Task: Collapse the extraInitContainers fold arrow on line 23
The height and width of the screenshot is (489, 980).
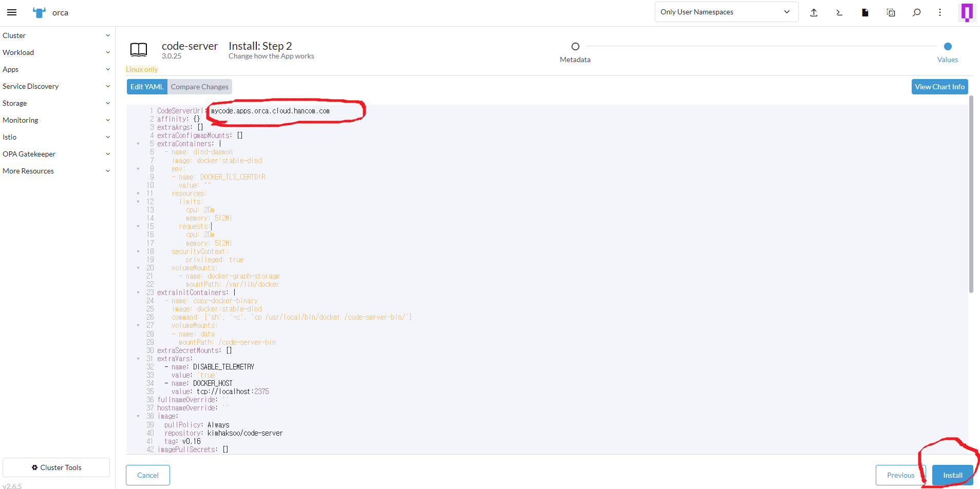Action: [138, 292]
